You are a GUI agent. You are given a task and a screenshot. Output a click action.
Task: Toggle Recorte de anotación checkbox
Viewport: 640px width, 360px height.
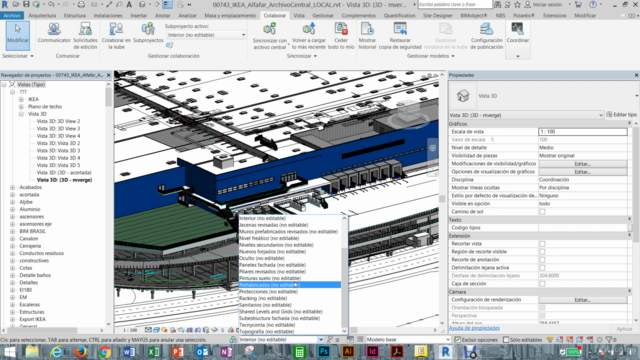click(542, 260)
